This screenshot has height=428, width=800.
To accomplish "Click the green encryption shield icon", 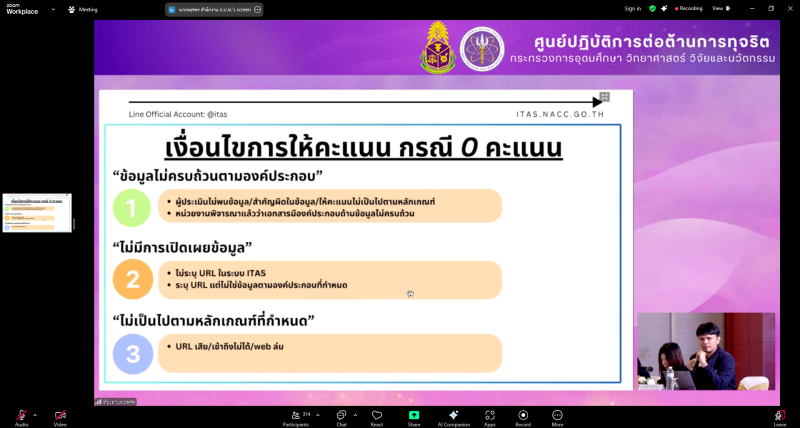I will [x=652, y=8].
